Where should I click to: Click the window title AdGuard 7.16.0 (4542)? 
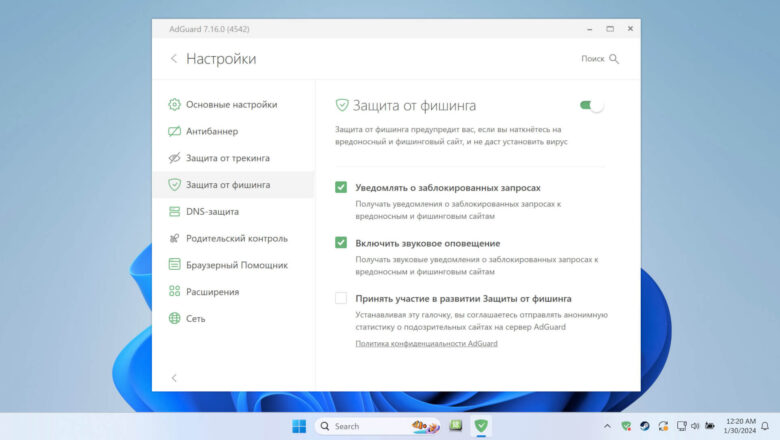(209, 29)
